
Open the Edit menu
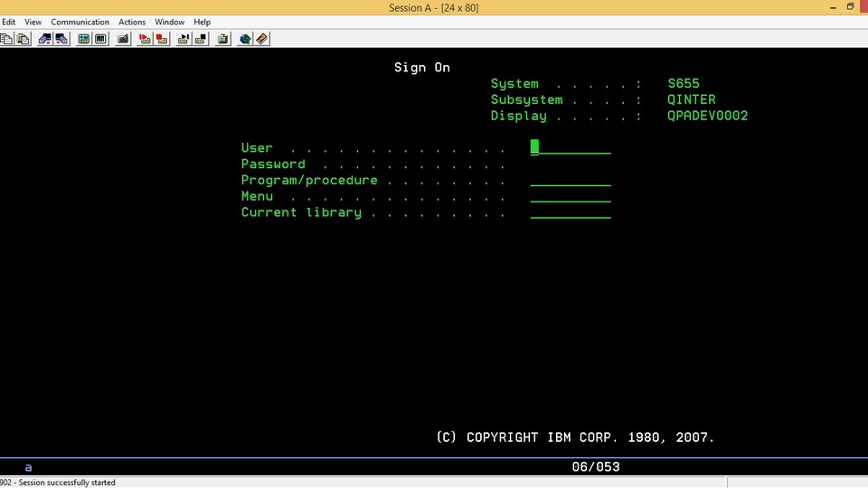(x=8, y=22)
